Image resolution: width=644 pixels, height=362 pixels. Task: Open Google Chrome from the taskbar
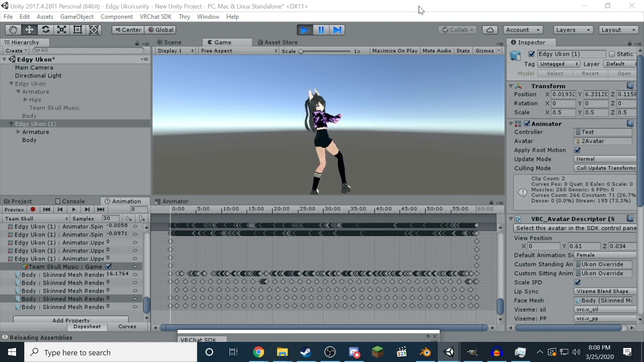coord(258,352)
